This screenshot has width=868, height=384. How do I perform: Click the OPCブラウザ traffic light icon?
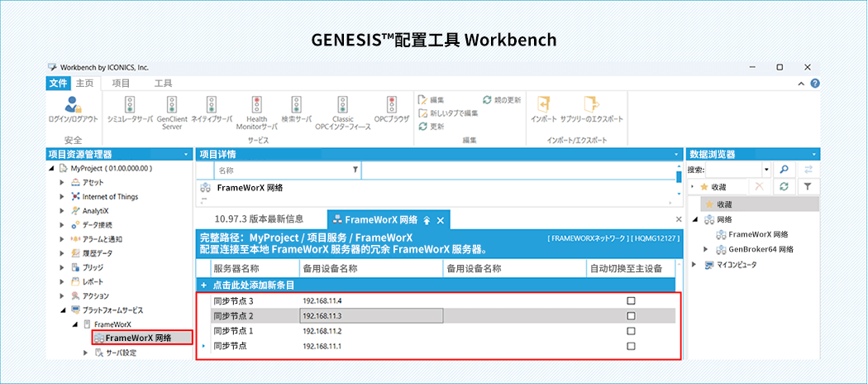pos(391,104)
